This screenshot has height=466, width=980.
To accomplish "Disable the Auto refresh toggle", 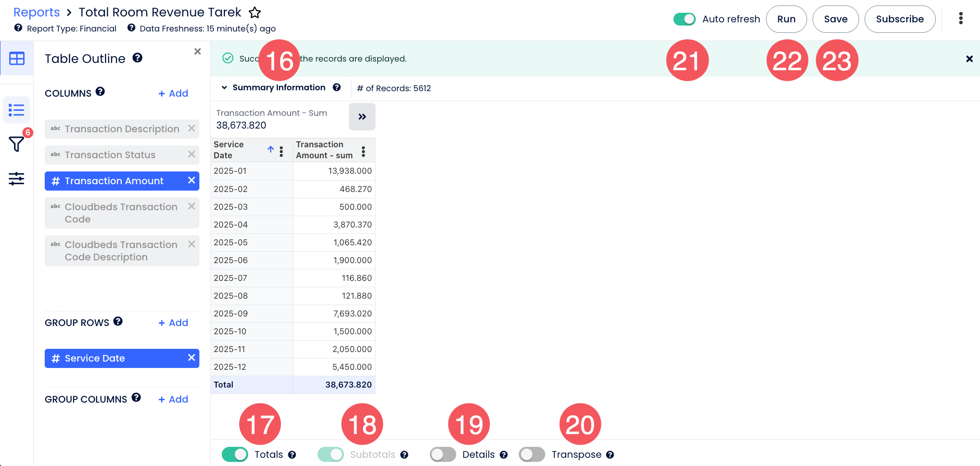I will (684, 19).
